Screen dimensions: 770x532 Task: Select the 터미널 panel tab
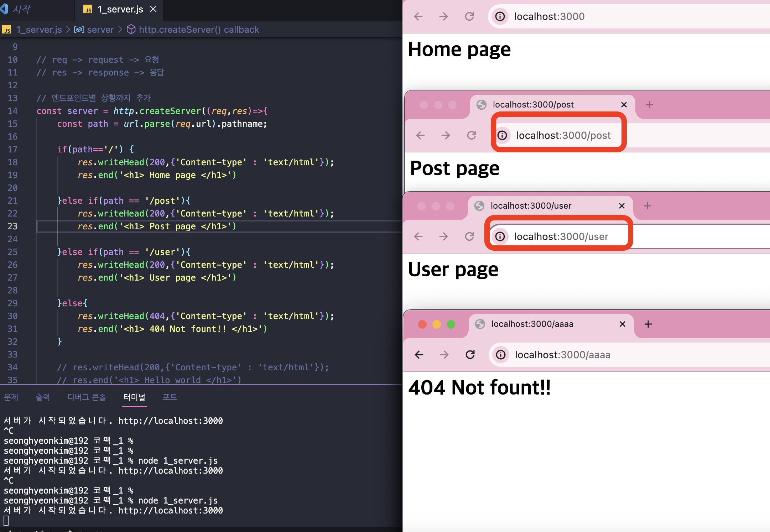pos(134,397)
